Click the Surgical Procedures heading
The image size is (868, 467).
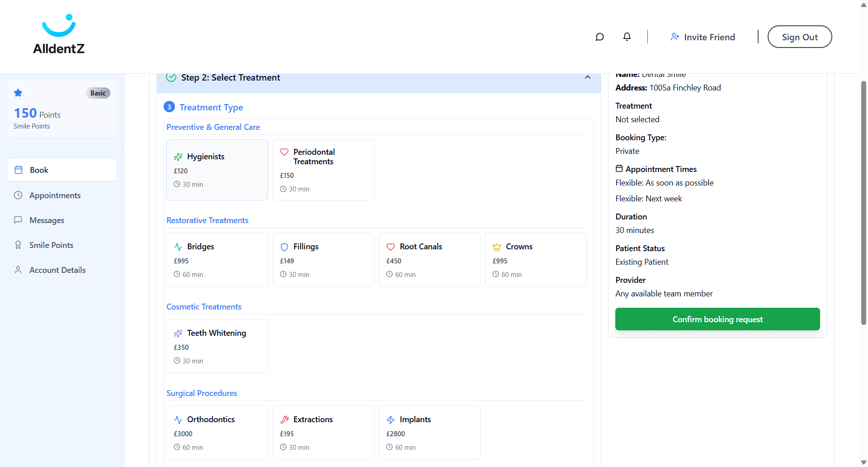click(x=202, y=393)
